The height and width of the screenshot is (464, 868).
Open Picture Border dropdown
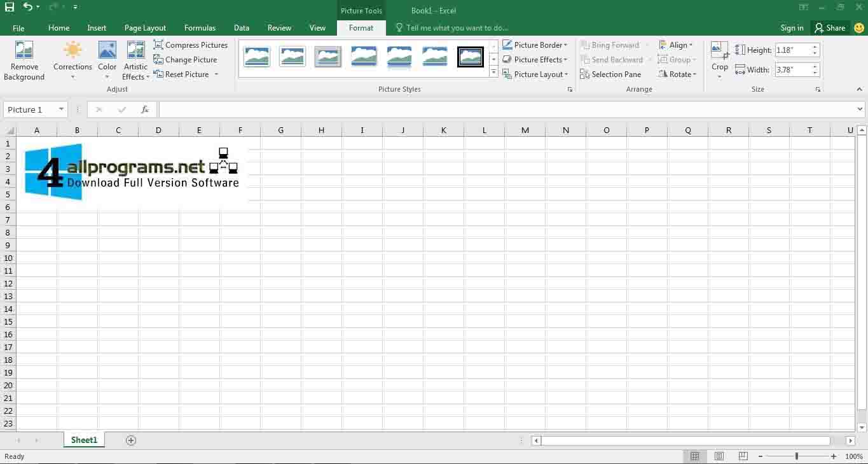(535, 45)
